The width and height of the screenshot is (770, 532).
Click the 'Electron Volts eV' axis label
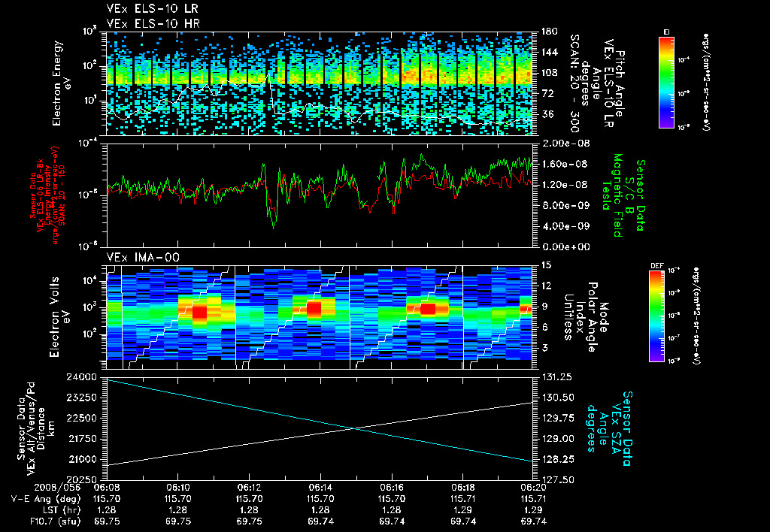[x=59, y=316]
